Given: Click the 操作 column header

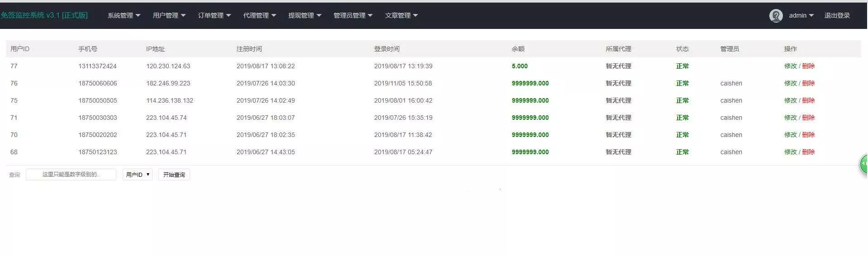Looking at the screenshot, I should click(791, 49).
